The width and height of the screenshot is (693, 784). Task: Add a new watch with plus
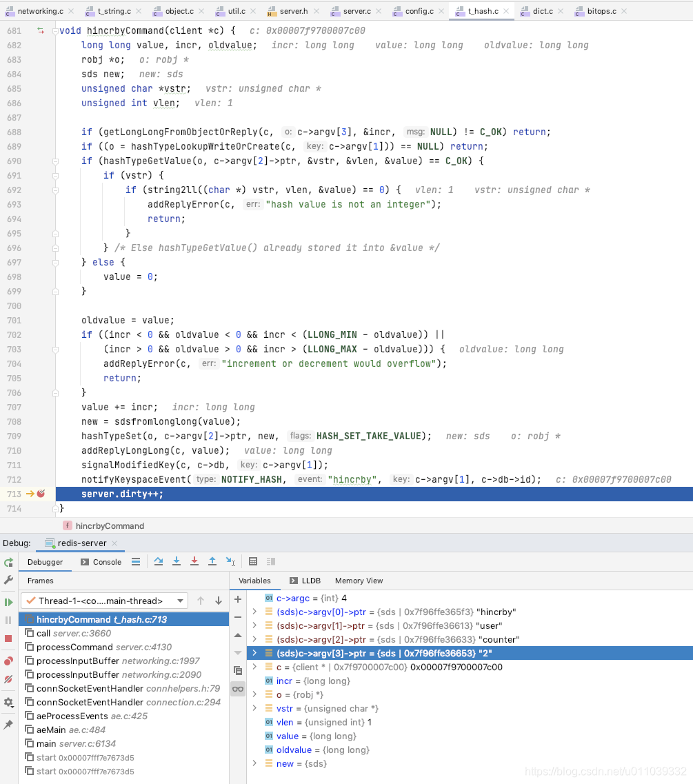[x=238, y=599]
